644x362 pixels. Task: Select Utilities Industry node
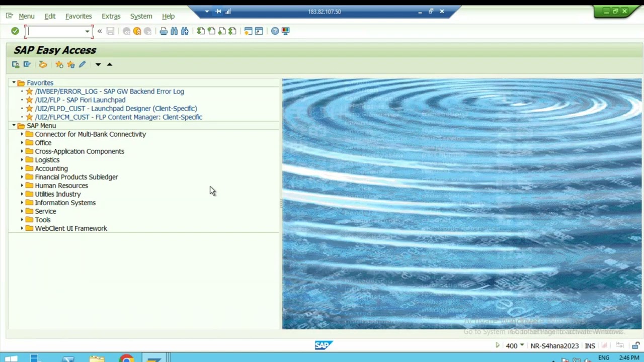57,194
